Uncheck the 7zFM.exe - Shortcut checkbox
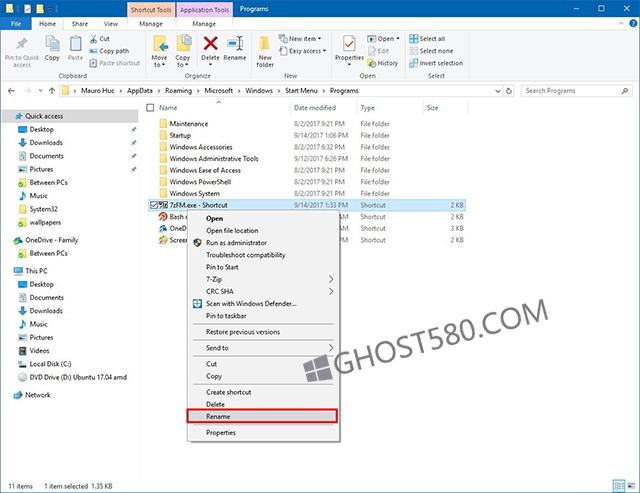 tap(153, 205)
